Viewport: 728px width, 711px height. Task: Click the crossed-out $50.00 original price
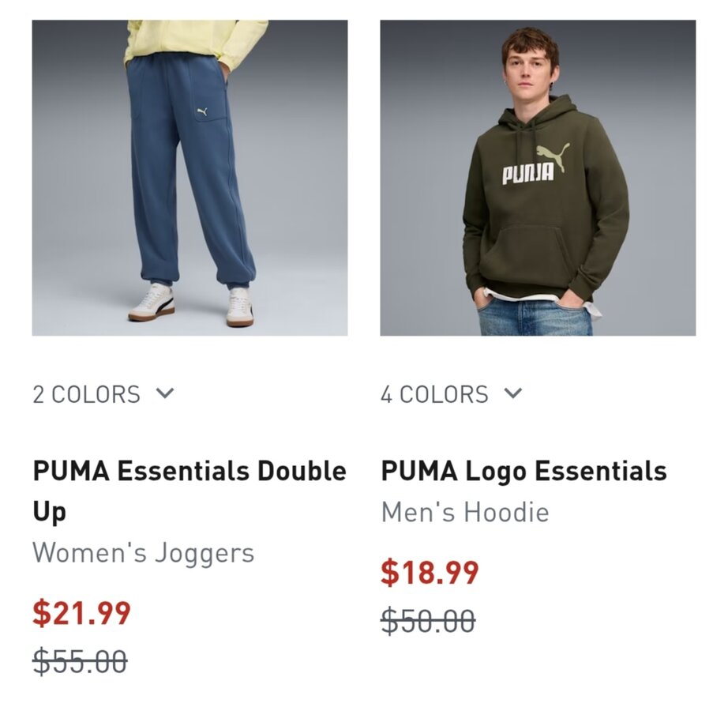[428, 620]
